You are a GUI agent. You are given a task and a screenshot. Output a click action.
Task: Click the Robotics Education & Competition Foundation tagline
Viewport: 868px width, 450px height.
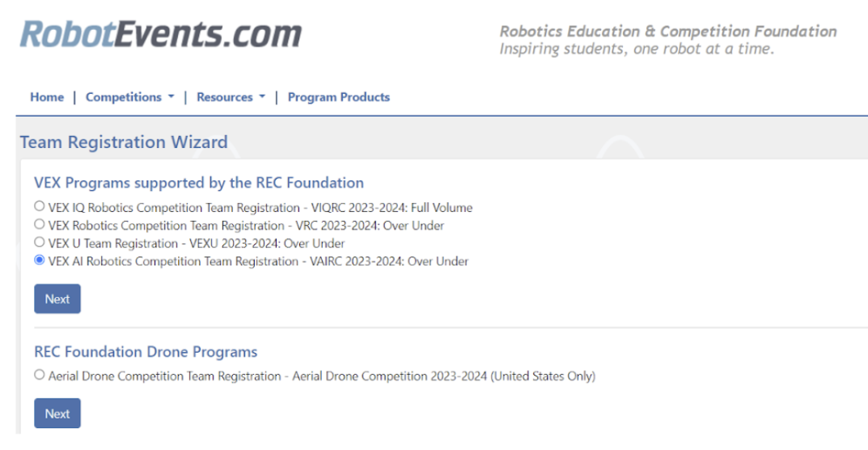click(x=667, y=32)
